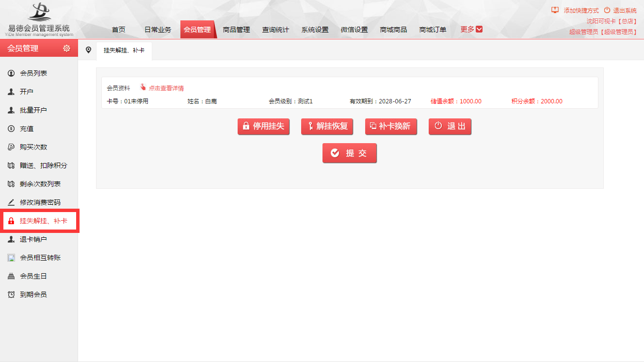644x362 pixels.
Task: Click the monitor icon beside 添加快捷方式
Action: coord(555,10)
